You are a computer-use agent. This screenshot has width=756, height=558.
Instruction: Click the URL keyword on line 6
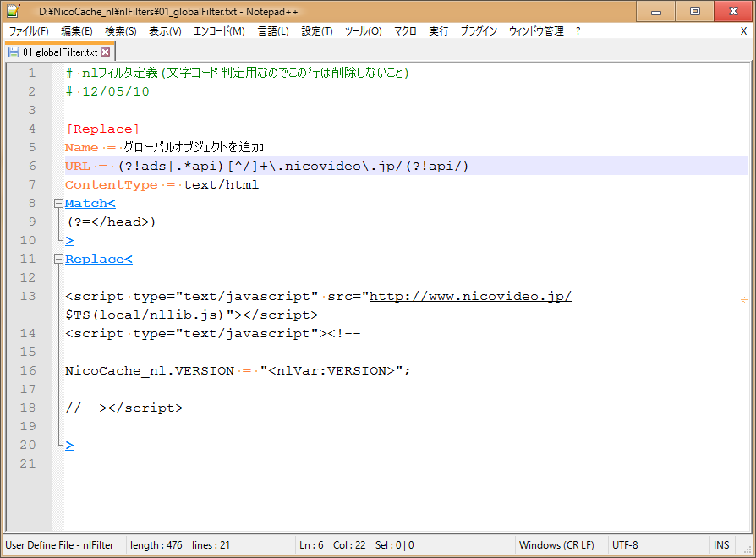(x=78, y=167)
